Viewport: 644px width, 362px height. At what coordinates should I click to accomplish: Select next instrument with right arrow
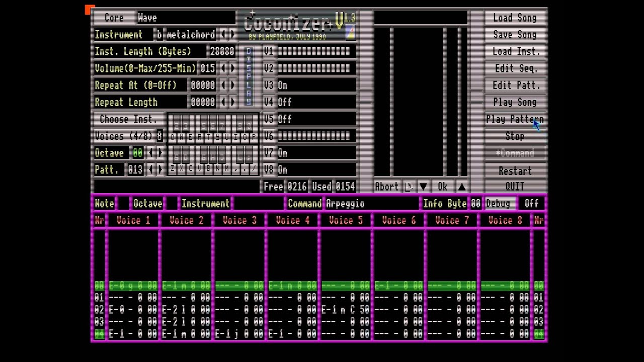tap(232, 35)
